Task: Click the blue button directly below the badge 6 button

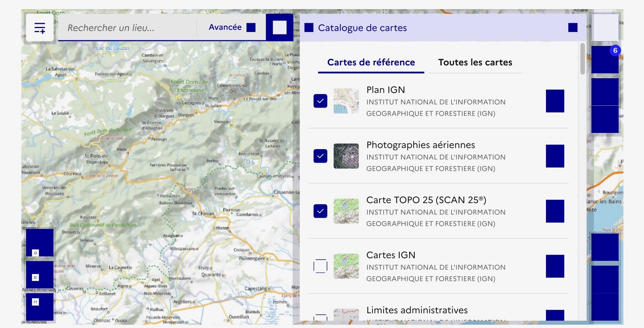Action: tap(605, 92)
